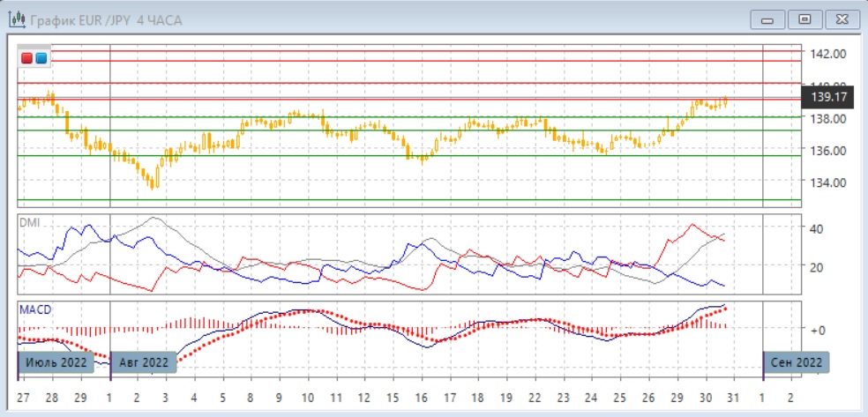This screenshot has width=868, height=417.
Task: Click the 142.00 price axis label
Action: coord(828,54)
